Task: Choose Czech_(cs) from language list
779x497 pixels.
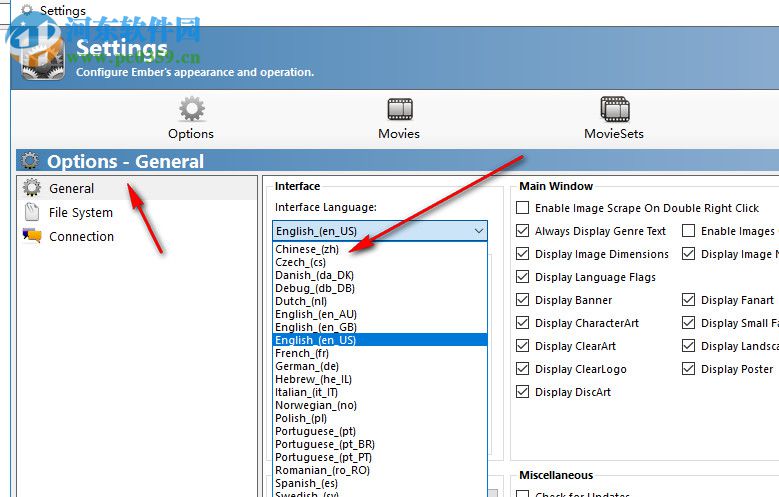Action: point(380,262)
